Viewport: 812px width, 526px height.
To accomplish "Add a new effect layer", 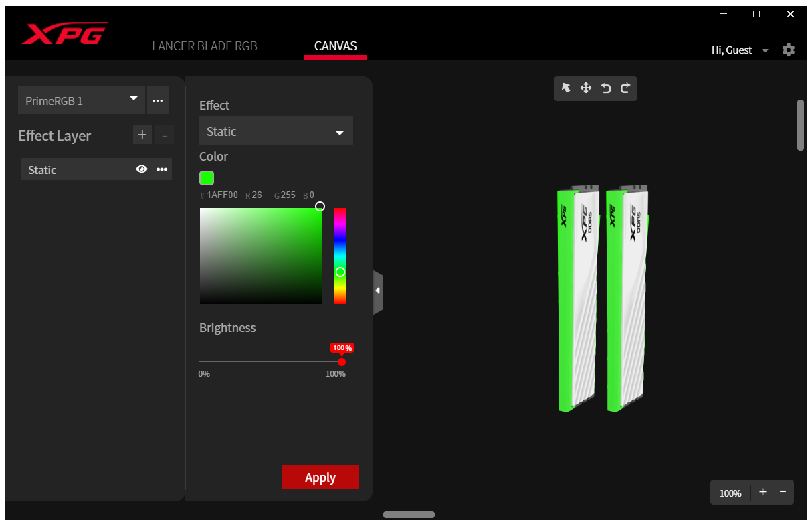I will click(x=142, y=135).
